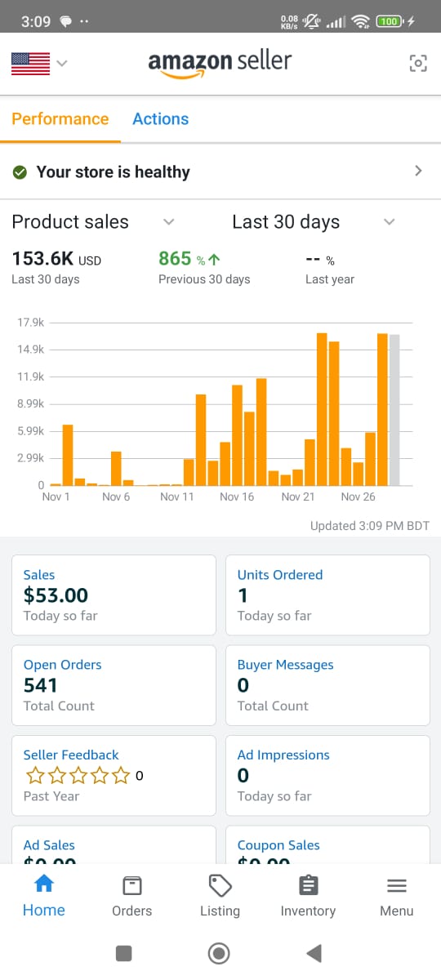Image resolution: width=441 pixels, height=980 pixels.
Task: Tap the Seller Feedback star rating
Action: click(78, 775)
